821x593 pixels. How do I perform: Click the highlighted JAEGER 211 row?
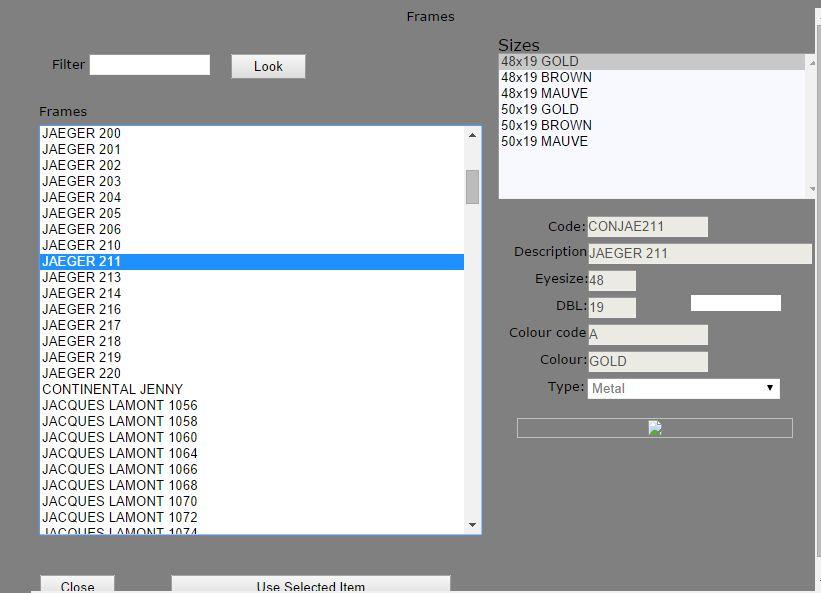(252, 262)
